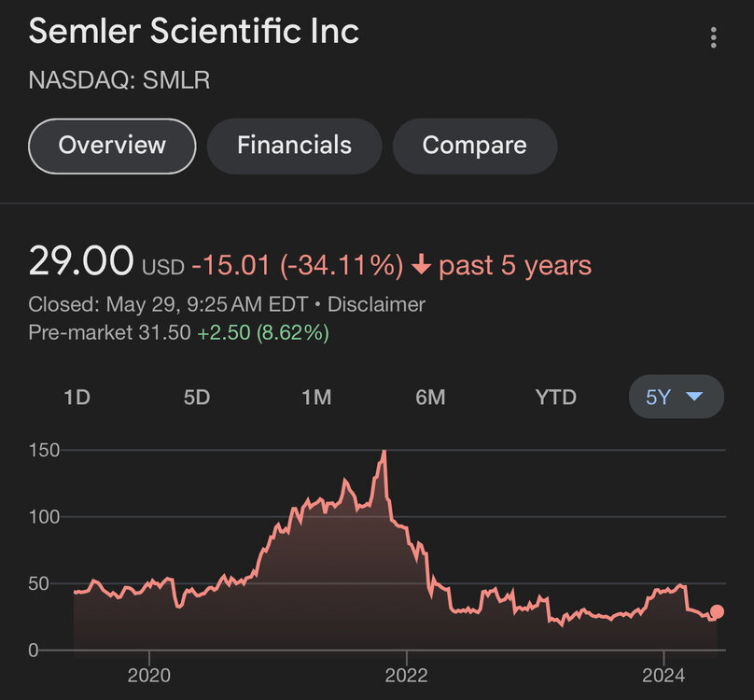This screenshot has height=700, width=754.
Task: Choose the 6M time period
Action: tap(430, 397)
